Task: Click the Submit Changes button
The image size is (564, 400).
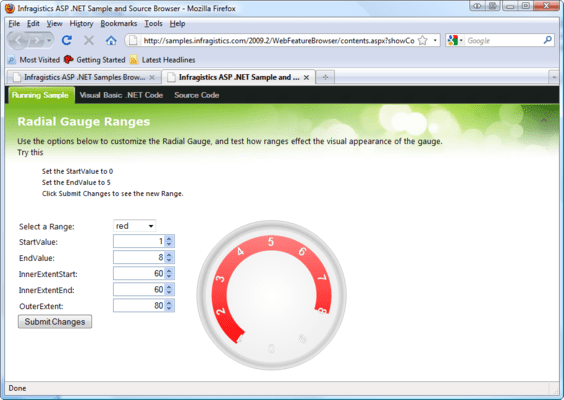Action: point(55,322)
